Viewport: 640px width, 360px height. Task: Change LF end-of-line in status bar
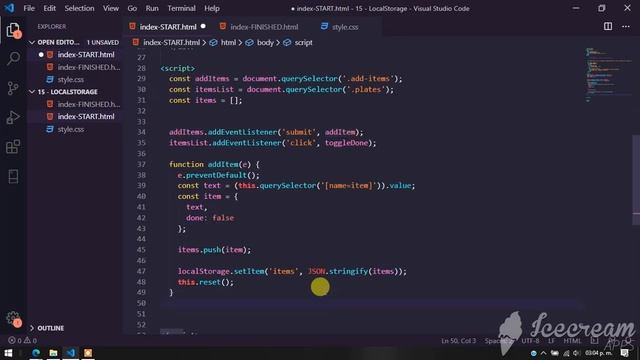(x=551, y=340)
